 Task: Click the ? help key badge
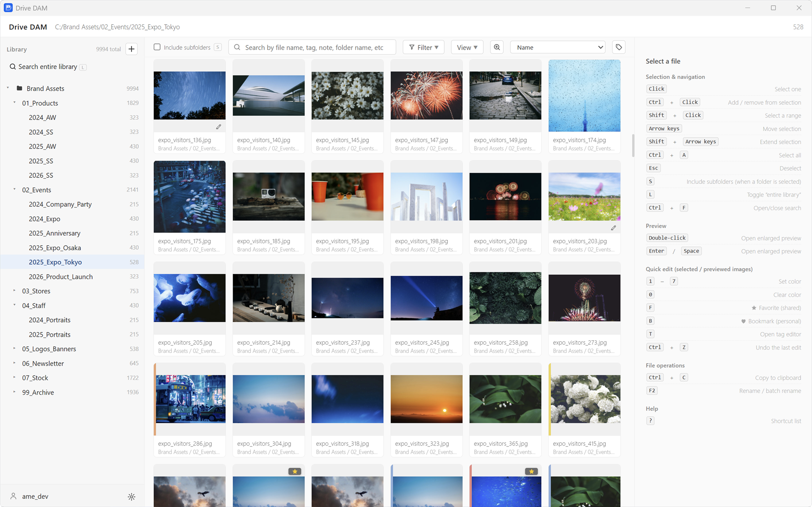pyautogui.click(x=650, y=421)
